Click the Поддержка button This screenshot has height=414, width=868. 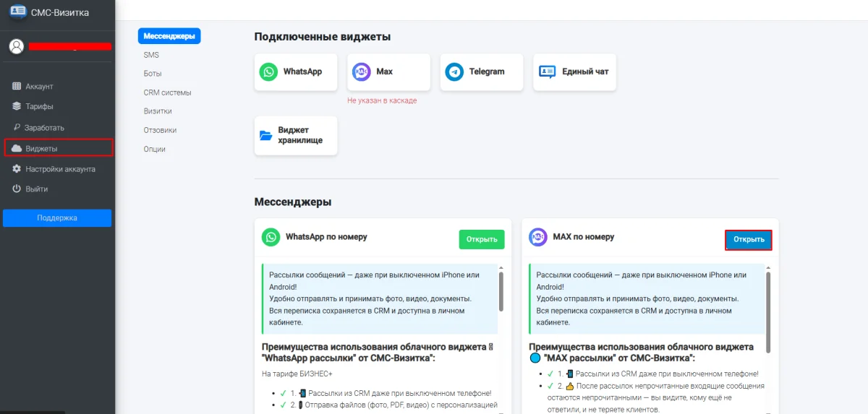point(57,217)
